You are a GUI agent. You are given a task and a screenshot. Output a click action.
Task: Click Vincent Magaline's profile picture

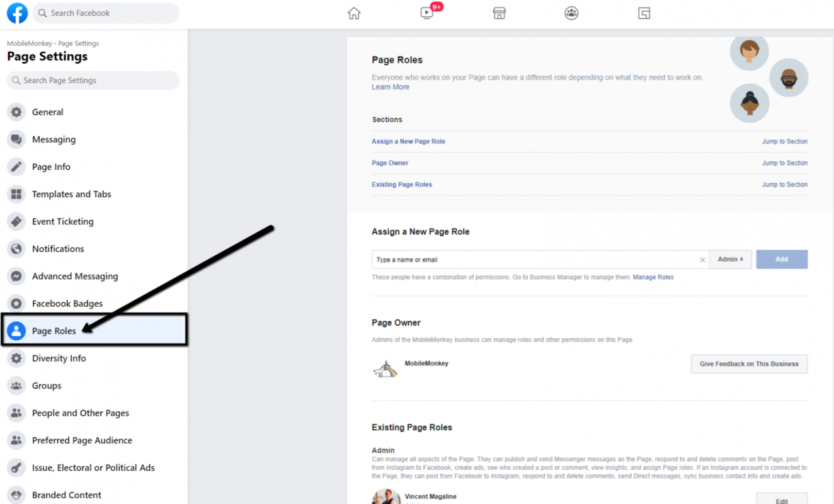click(386, 497)
